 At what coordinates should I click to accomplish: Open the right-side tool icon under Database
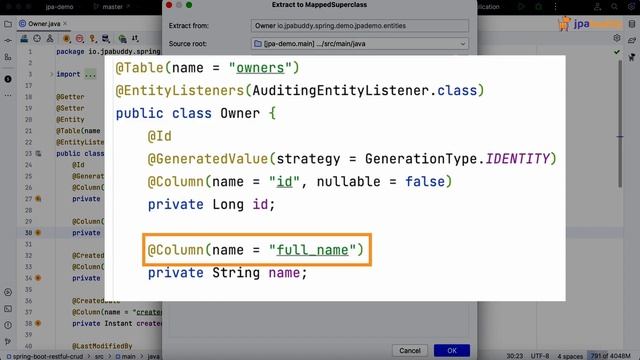click(632, 40)
